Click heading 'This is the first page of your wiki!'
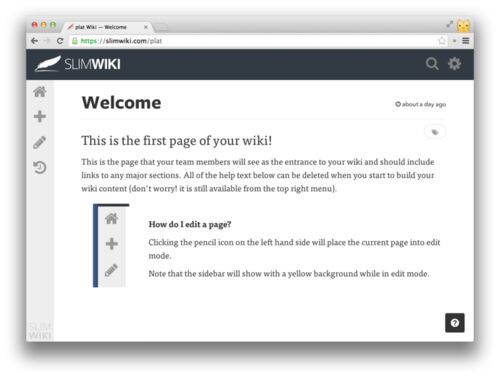500x378 pixels. (177, 141)
